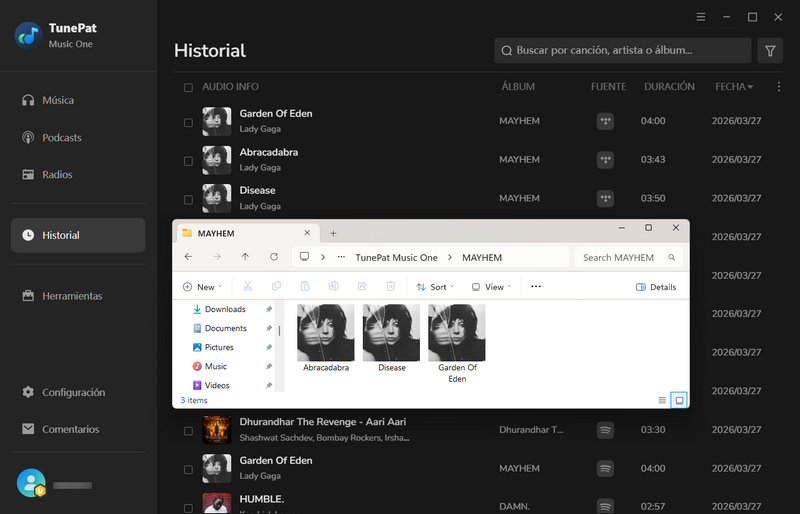Go forward in File Explorer

click(x=217, y=257)
